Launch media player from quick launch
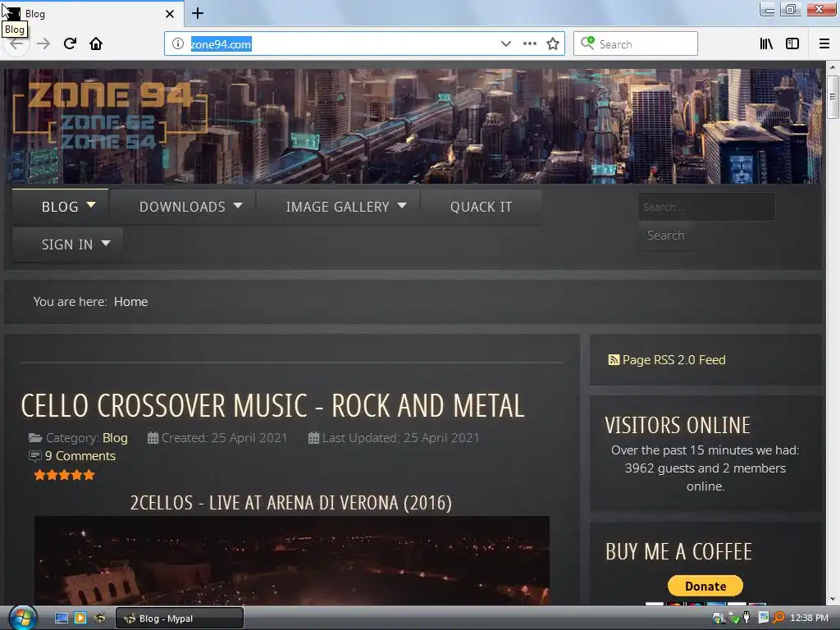 click(x=80, y=619)
